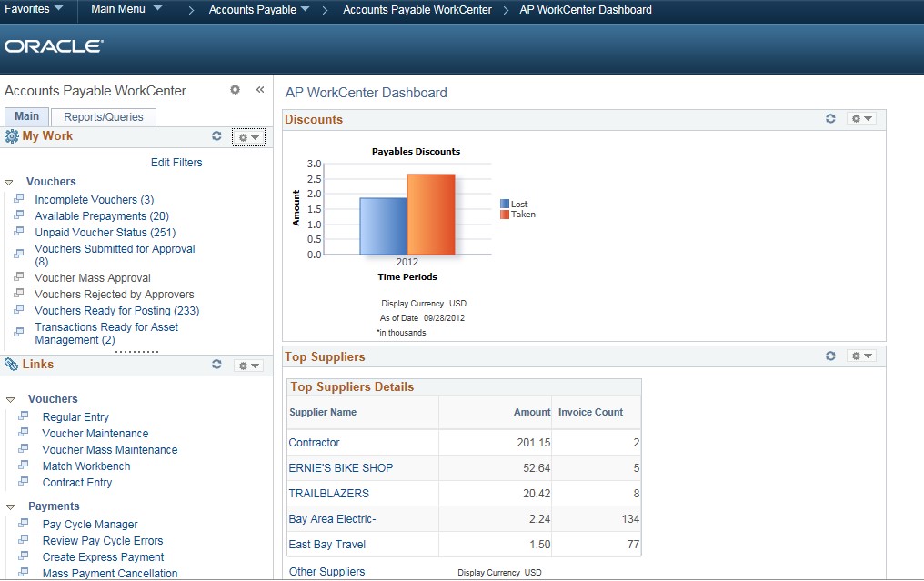Viewport: 924px width, 581px height.
Task: Click the Links paperclip header icon
Action: tap(11, 365)
